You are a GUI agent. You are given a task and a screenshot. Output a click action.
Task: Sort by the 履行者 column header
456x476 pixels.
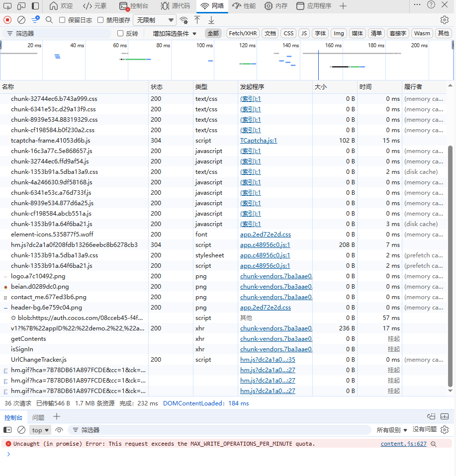[424, 87]
